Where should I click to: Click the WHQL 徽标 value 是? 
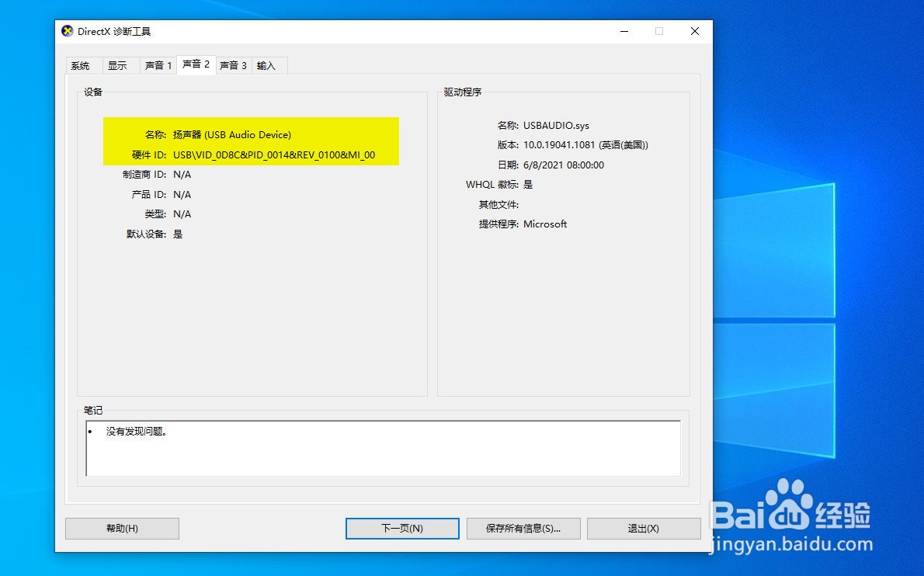coord(528,184)
